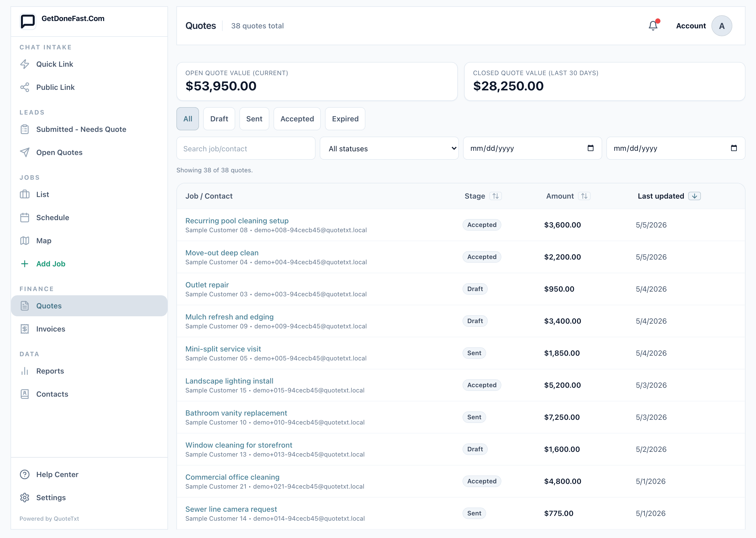
Task: Click the Public Link share icon
Action: 25,87
